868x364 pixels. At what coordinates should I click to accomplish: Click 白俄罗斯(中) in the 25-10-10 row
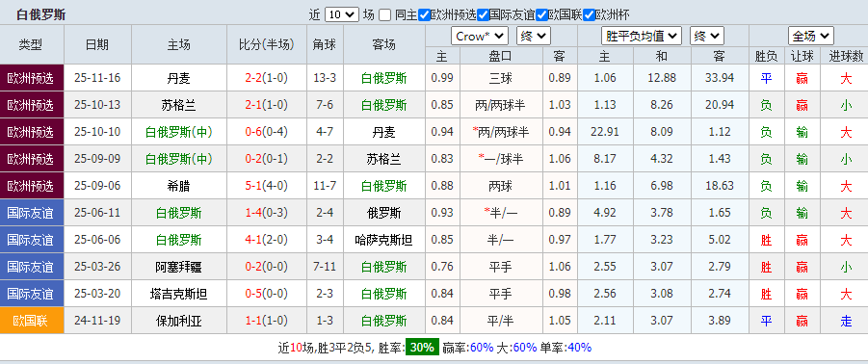pyautogui.click(x=179, y=132)
